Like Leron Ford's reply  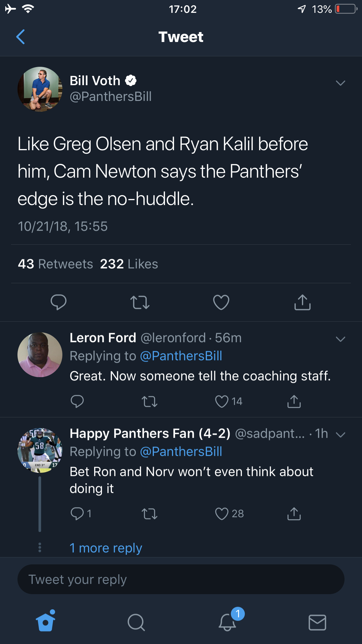(222, 401)
